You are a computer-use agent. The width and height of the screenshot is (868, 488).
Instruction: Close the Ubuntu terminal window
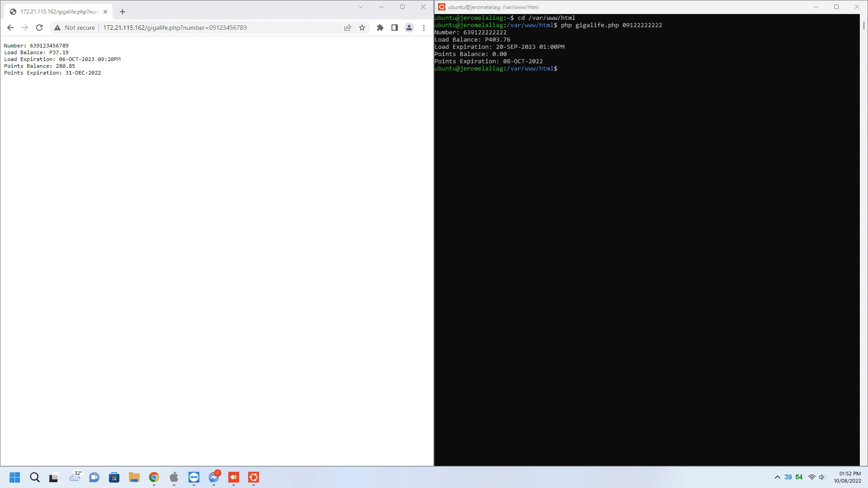[857, 7]
